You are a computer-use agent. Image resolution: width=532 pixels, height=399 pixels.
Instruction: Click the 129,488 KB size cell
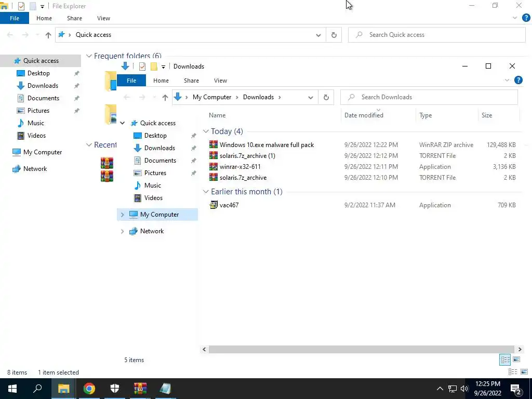pyautogui.click(x=501, y=145)
